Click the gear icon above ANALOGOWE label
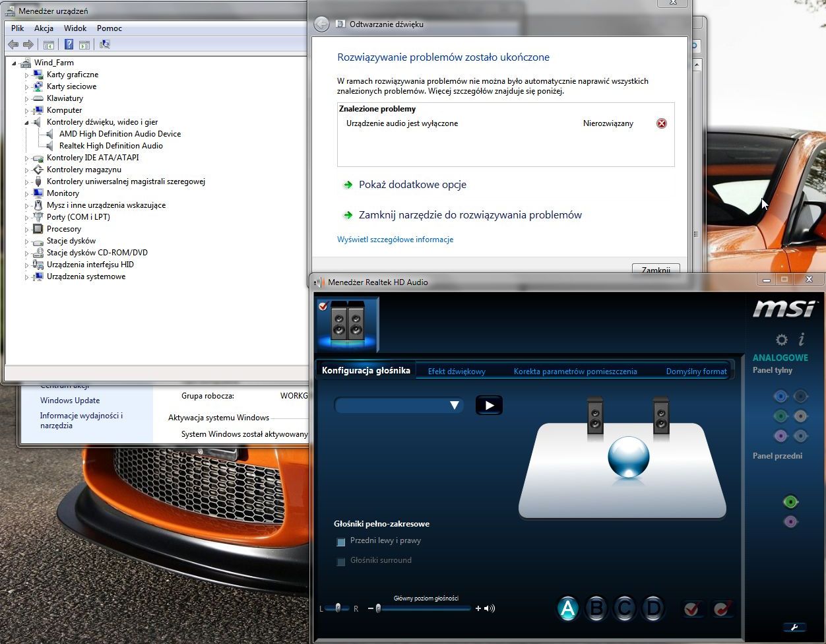Screen dimensions: 826x644 point(781,339)
